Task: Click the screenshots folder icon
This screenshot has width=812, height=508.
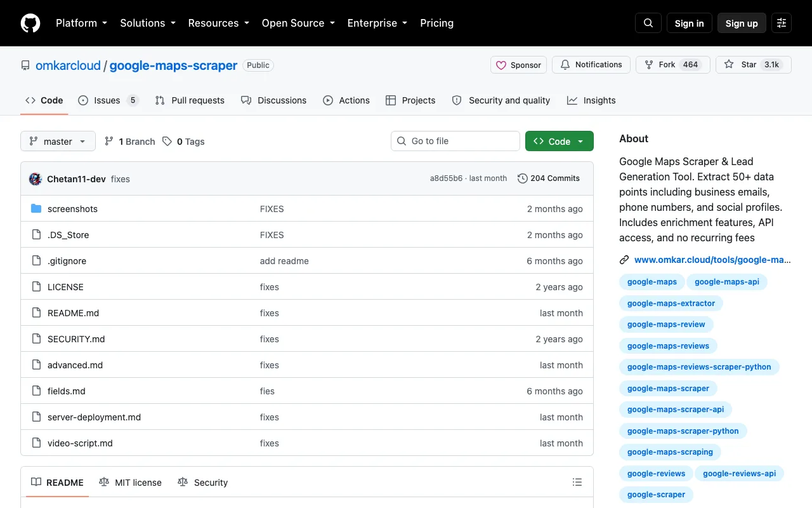Action: point(36,209)
